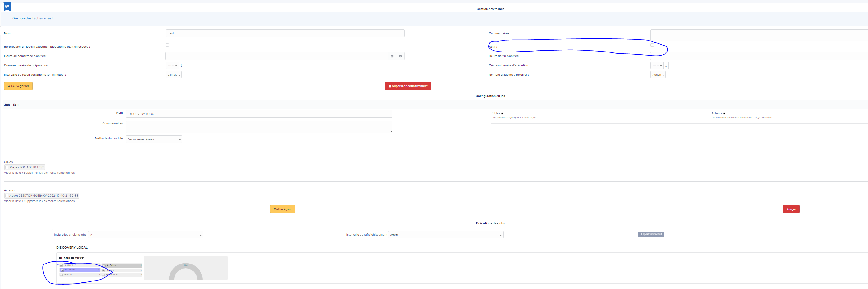Screen dimensions: 868x289
Task: Open the Arrêté refresh interval dropdown
Action: coord(445,234)
